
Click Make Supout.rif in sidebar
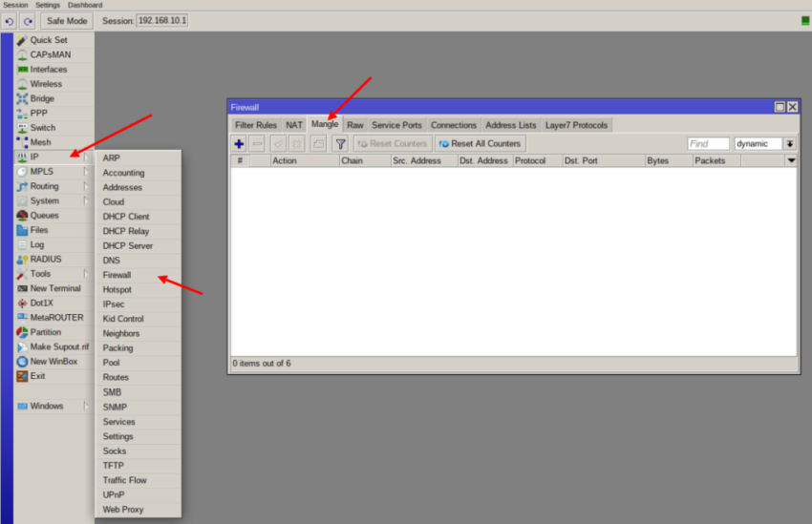click(x=53, y=346)
